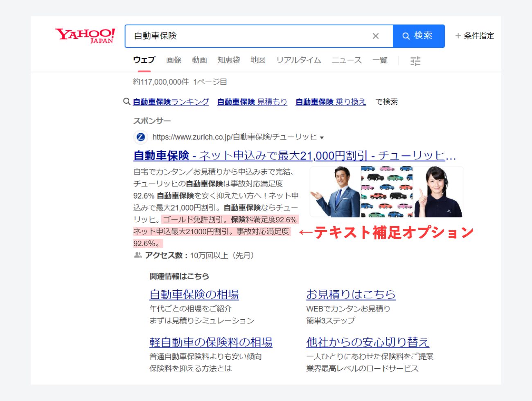This screenshot has width=532, height=401.
Task: Click the people icon beside アクセス数
Action: click(138, 255)
